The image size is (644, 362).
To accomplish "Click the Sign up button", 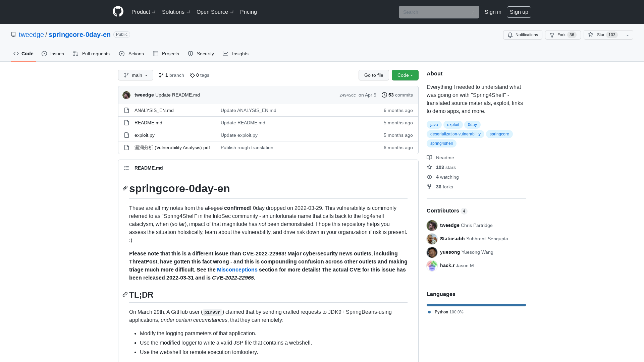I will 519,12.
